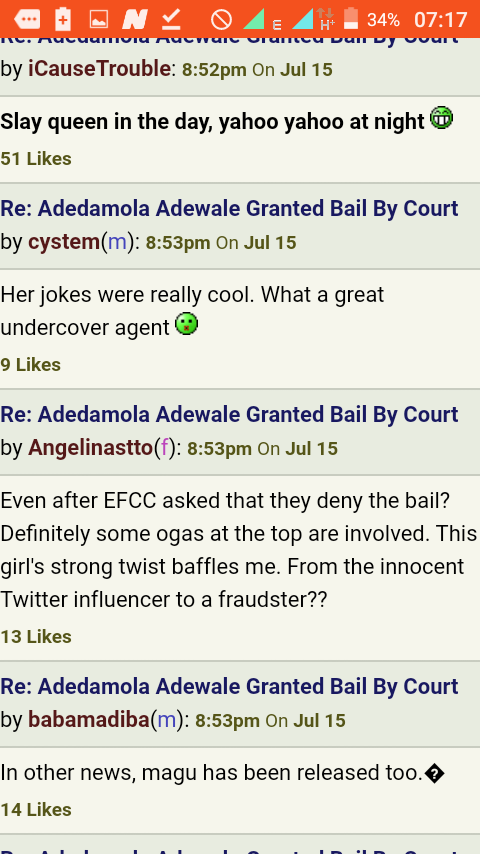Tap the battery saver plus icon
The height and width of the screenshot is (854, 480).
tap(63, 19)
